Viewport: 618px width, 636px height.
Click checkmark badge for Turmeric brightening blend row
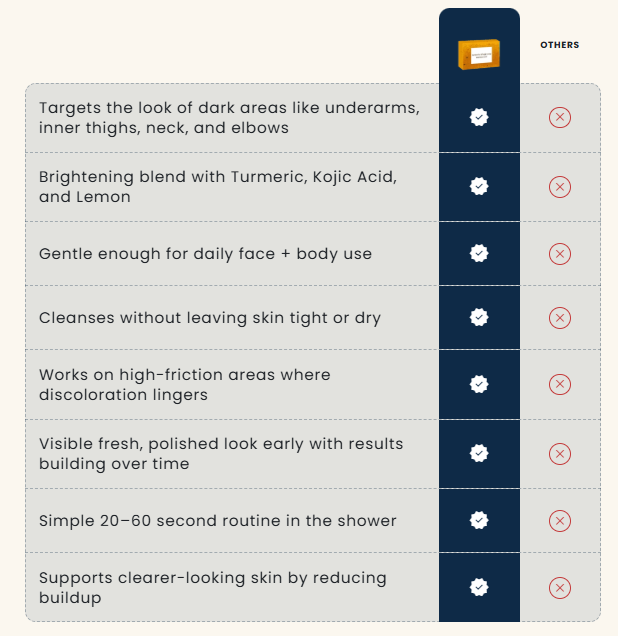[x=479, y=187]
